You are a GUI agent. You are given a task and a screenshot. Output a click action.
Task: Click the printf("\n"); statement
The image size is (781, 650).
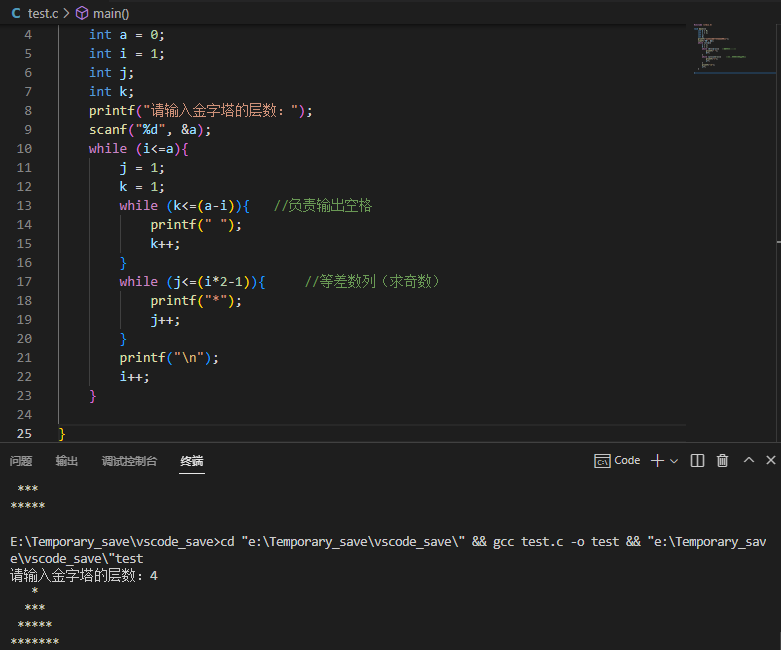169,358
